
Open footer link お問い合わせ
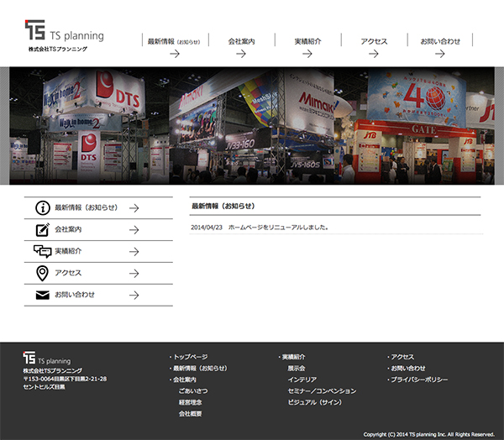click(x=408, y=369)
